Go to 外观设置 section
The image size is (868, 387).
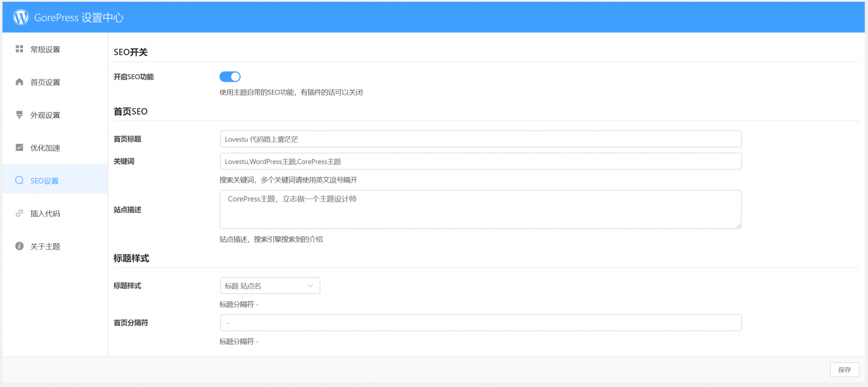pos(55,115)
